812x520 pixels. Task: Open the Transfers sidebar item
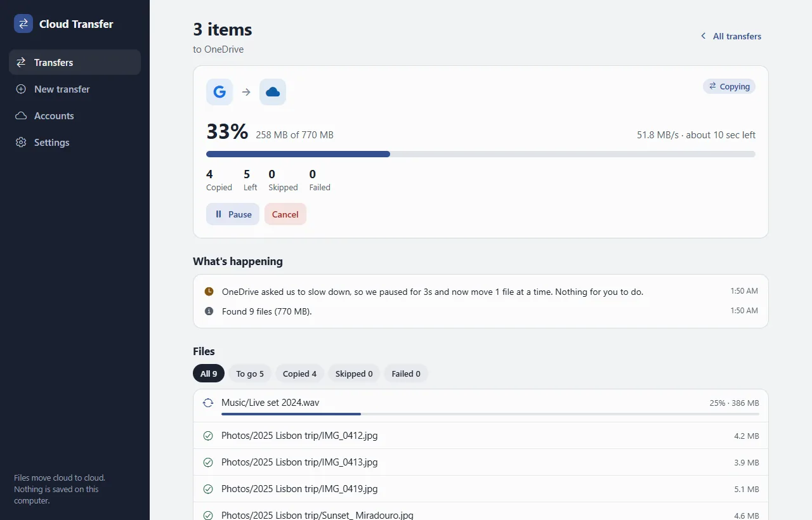(75, 62)
